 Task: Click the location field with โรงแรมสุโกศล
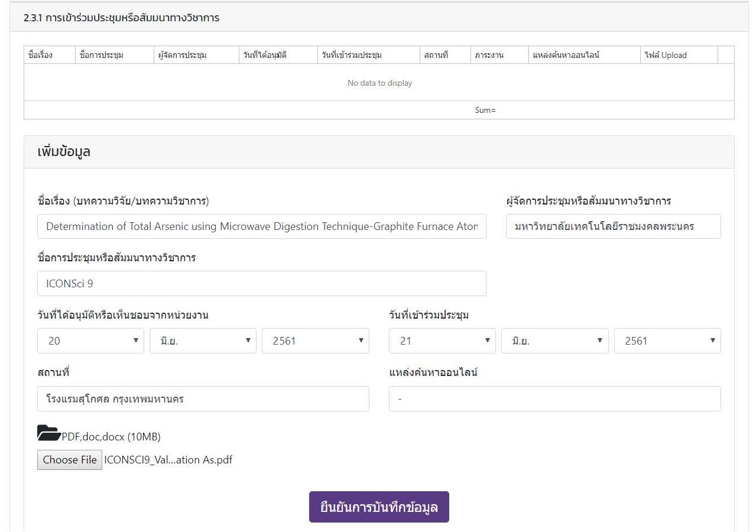tap(203, 399)
